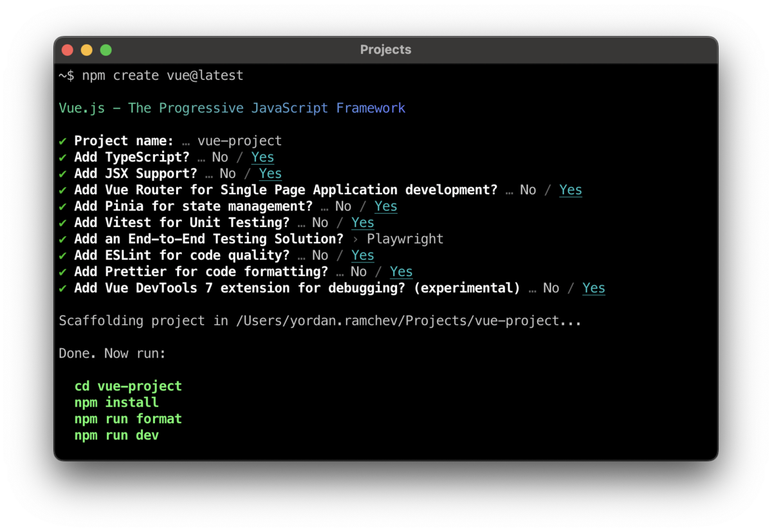Select 'Yes' on the ESLint line
772x532 pixels.
click(x=363, y=255)
